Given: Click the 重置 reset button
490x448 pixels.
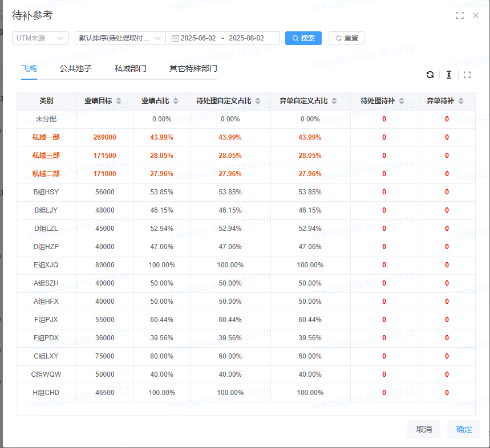Looking at the screenshot, I should tap(347, 38).
